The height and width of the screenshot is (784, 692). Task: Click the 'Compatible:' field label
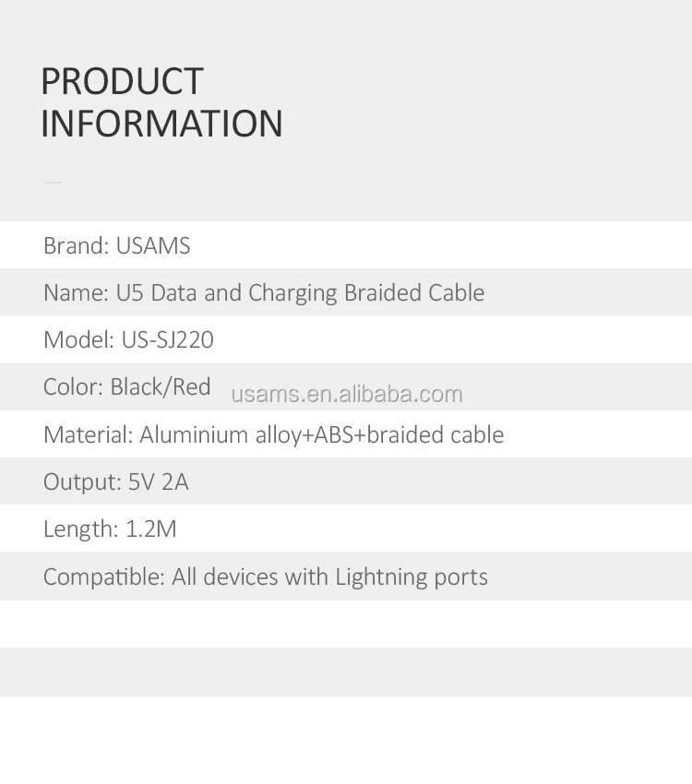pos(103,577)
